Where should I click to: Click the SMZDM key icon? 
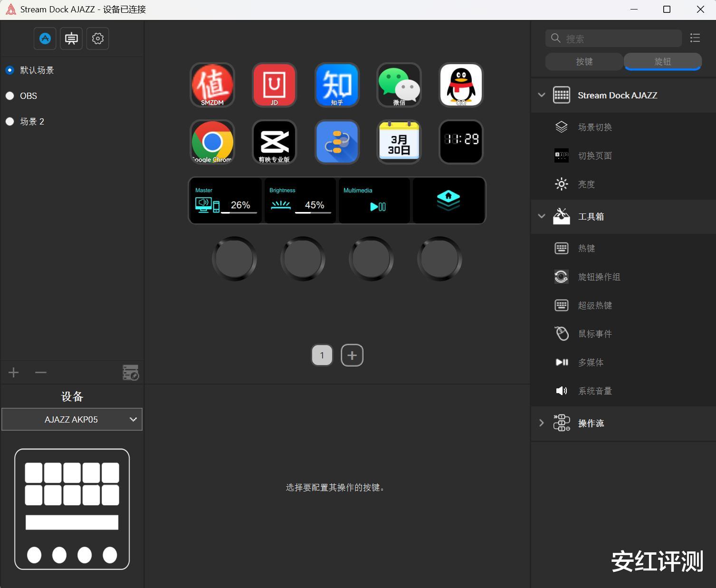212,85
